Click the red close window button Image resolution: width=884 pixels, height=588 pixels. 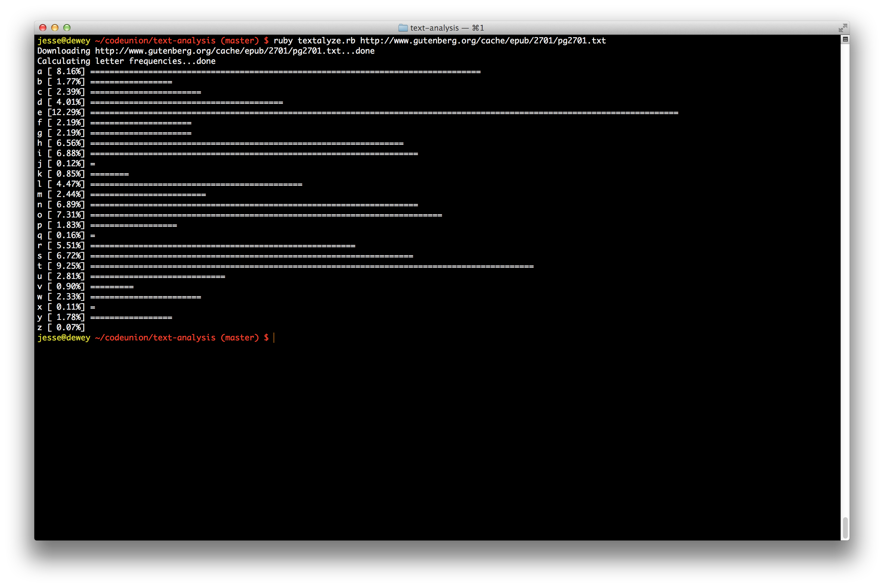click(x=43, y=28)
